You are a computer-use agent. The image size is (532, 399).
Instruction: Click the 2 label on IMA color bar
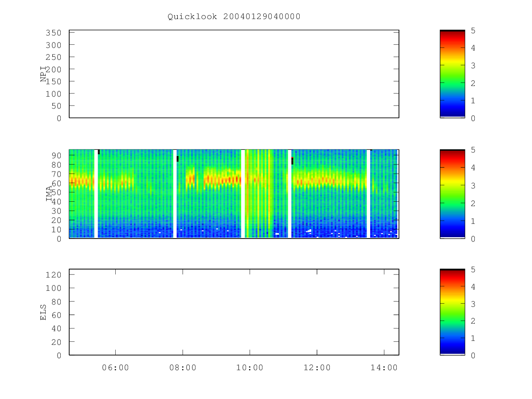click(x=473, y=203)
